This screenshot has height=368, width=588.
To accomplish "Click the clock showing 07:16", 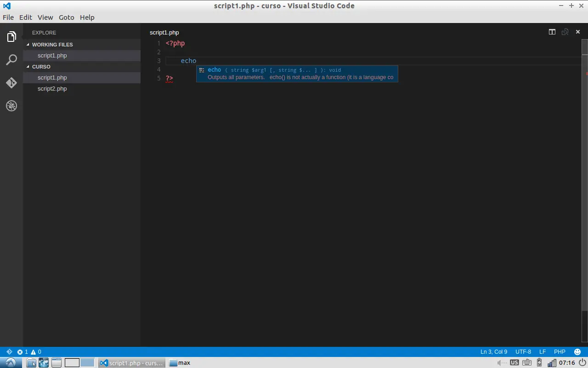I will [567, 363].
